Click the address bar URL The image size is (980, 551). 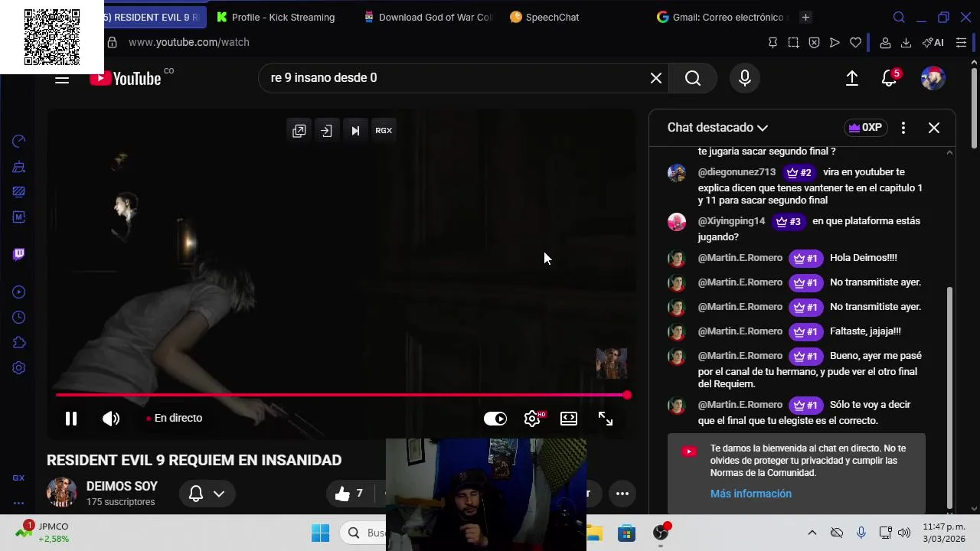coord(189,43)
